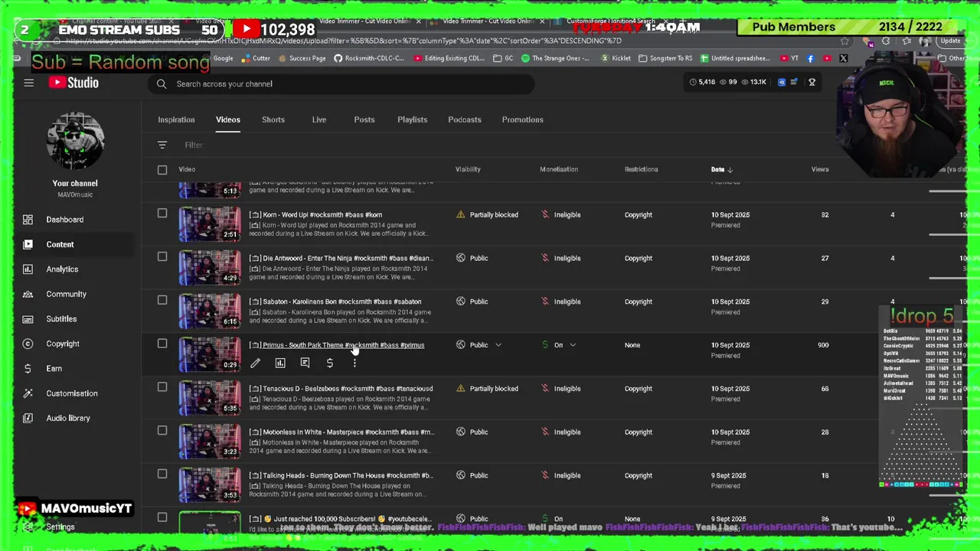
Task: Open the Korn - Word Up! video thumbnail
Action: pyautogui.click(x=210, y=223)
